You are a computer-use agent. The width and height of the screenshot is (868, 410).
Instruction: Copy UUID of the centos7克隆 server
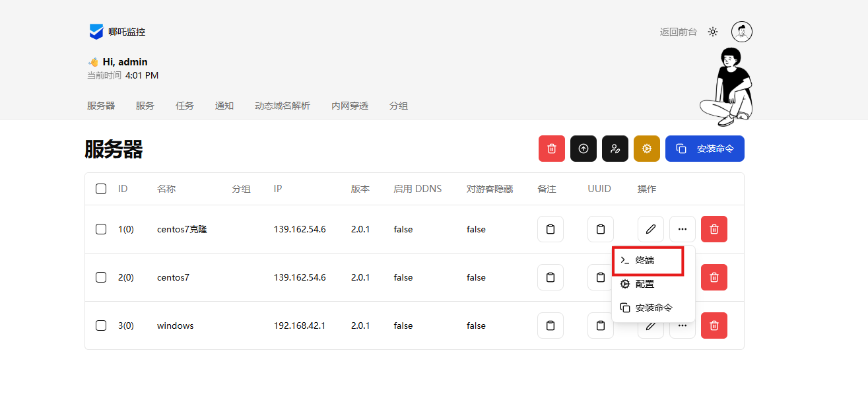[x=601, y=229]
